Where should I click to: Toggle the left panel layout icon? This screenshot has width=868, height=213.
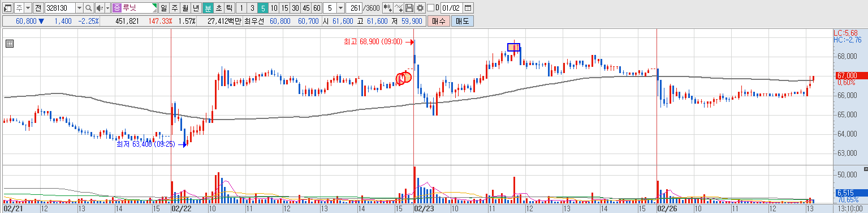coord(8,8)
